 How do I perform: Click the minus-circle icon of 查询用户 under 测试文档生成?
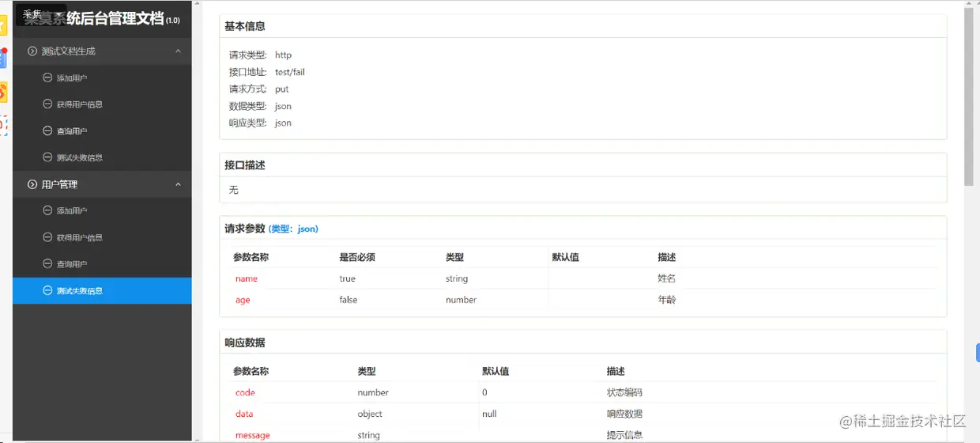coord(47,131)
